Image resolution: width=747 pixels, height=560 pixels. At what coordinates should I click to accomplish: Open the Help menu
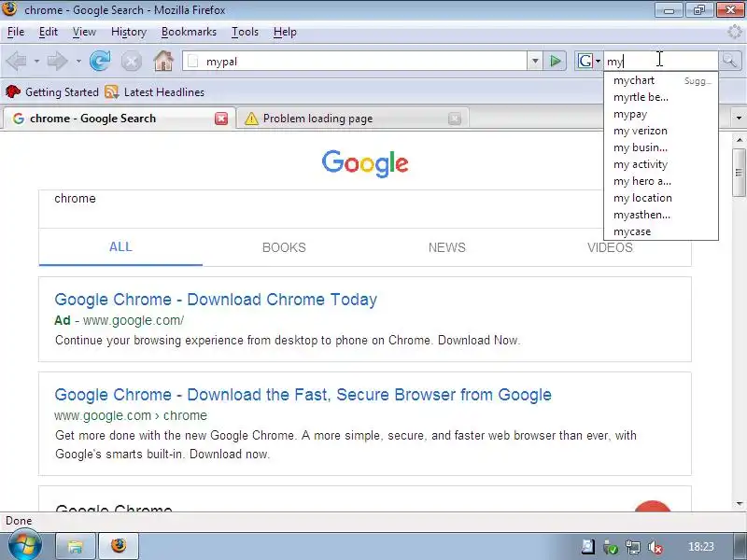[x=285, y=32]
